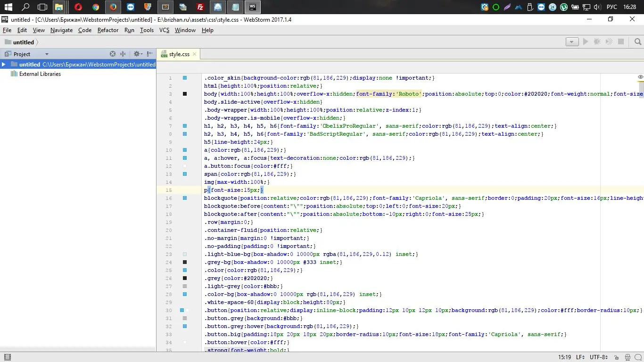Click the Search Everywhere magnifier icon
Viewport: 644px width, 362px height.
click(638, 42)
